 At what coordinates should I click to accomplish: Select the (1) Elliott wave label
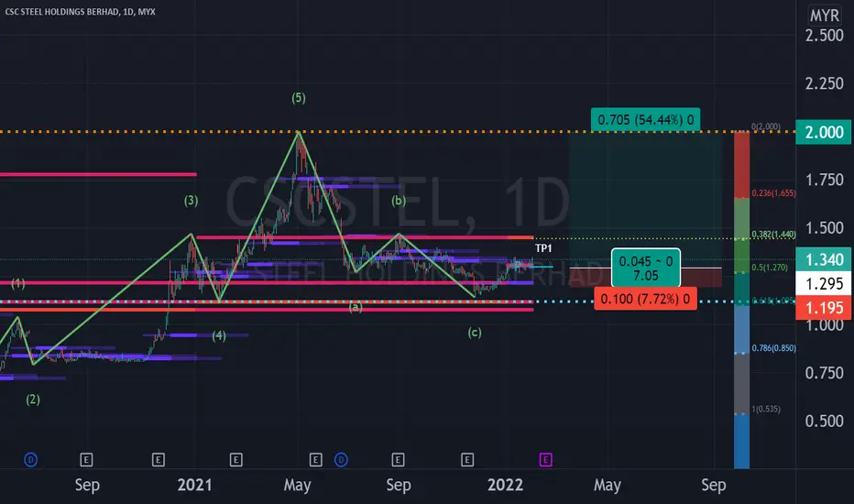click(18, 283)
